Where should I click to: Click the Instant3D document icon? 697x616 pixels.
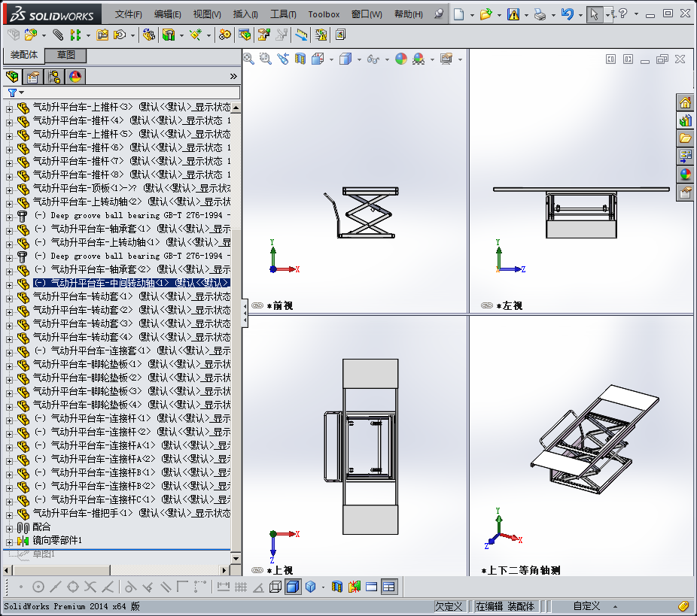pos(340,35)
